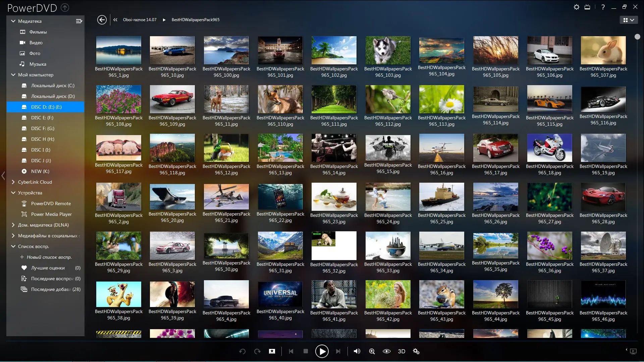Click the starred slideshow icon

coord(272,351)
